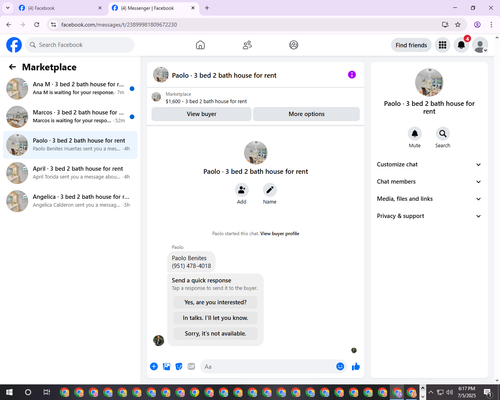
Task: Click Paolo's phone number message bubble
Action: click(191, 262)
